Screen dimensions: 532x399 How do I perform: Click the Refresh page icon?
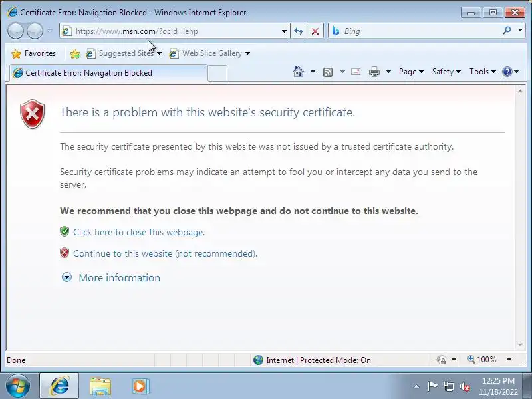tap(299, 31)
